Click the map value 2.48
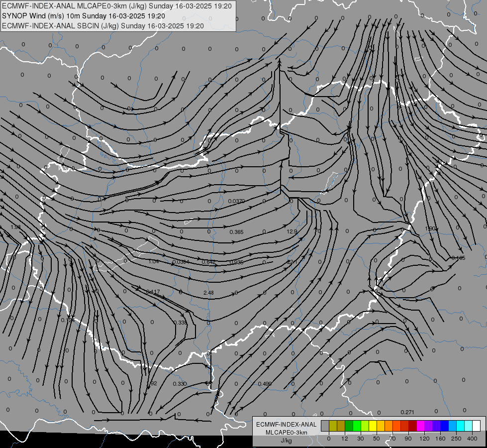 [208, 293]
